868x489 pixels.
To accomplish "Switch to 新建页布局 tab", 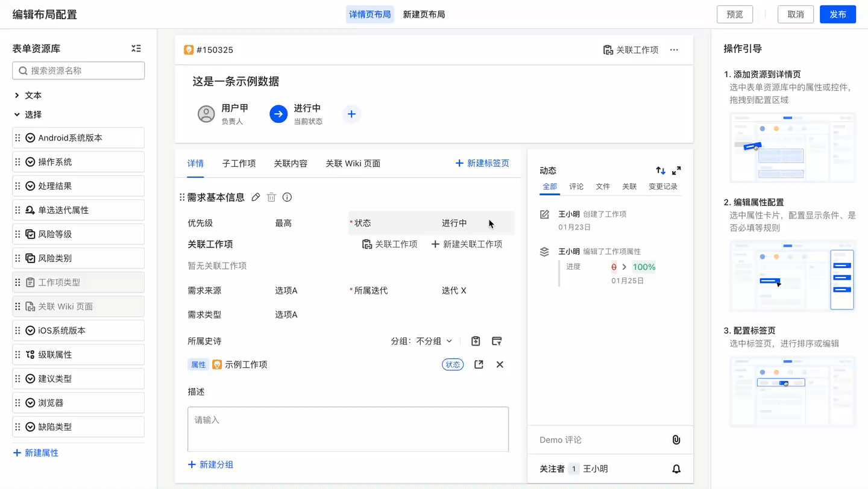I will tap(424, 14).
